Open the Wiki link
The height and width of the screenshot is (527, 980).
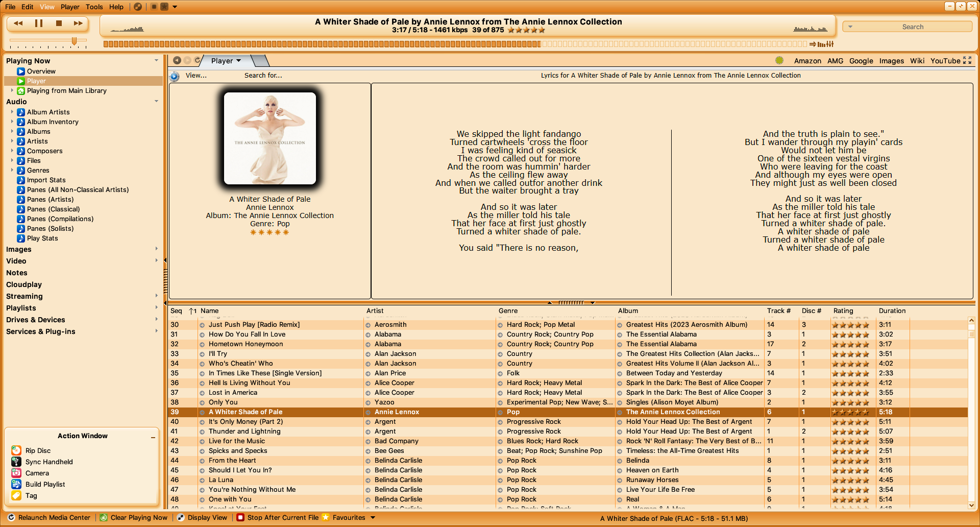[x=917, y=61]
